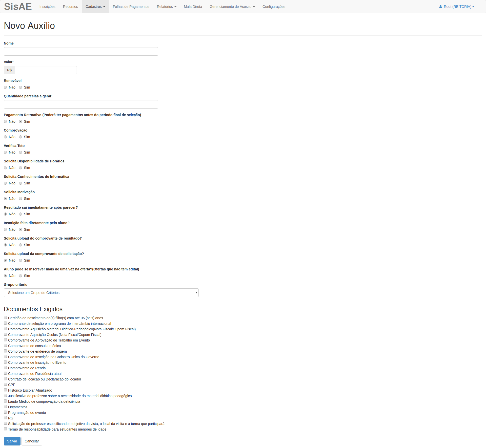The height and width of the screenshot is (448, 486).
Task: Check Comprante de seleção em programa de intercâmbio
Action: (x=5, y=323)
